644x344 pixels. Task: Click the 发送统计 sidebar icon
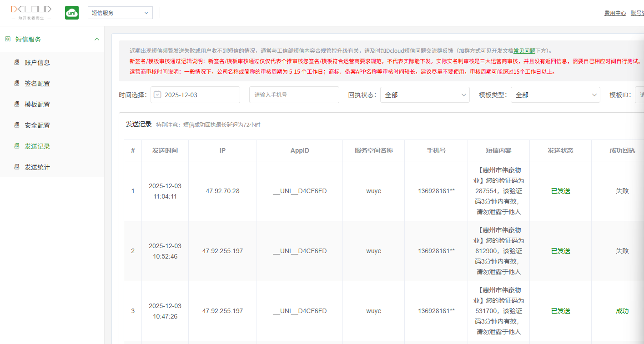(17, 167)
